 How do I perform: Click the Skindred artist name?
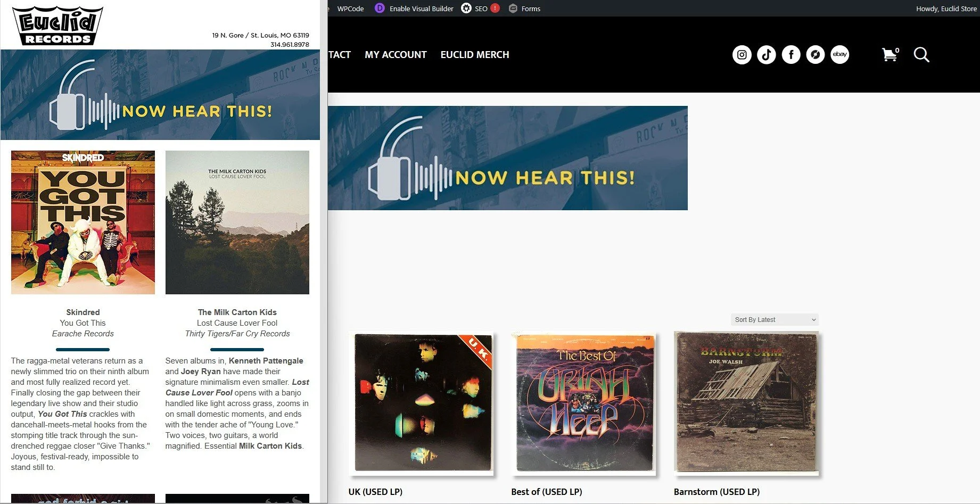pos(83,312)
